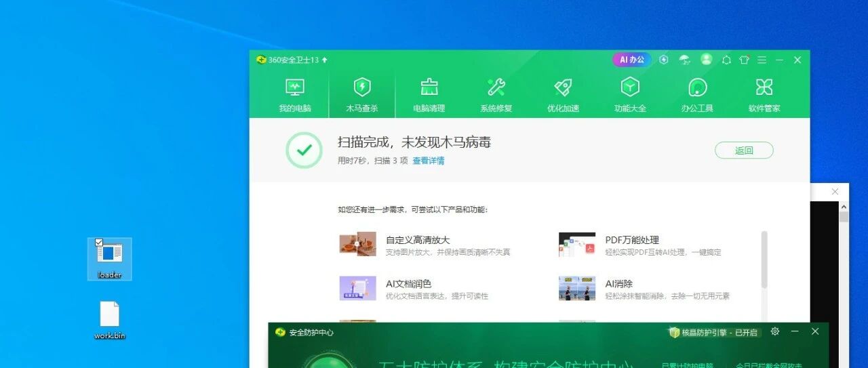Open 系统修复 wrench icon
Screen dimensions: 868x368
[x=496, y=87]
